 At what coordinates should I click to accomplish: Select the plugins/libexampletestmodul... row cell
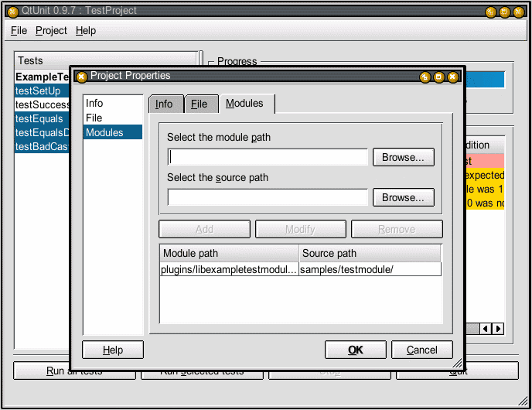(x=230, y=269)
